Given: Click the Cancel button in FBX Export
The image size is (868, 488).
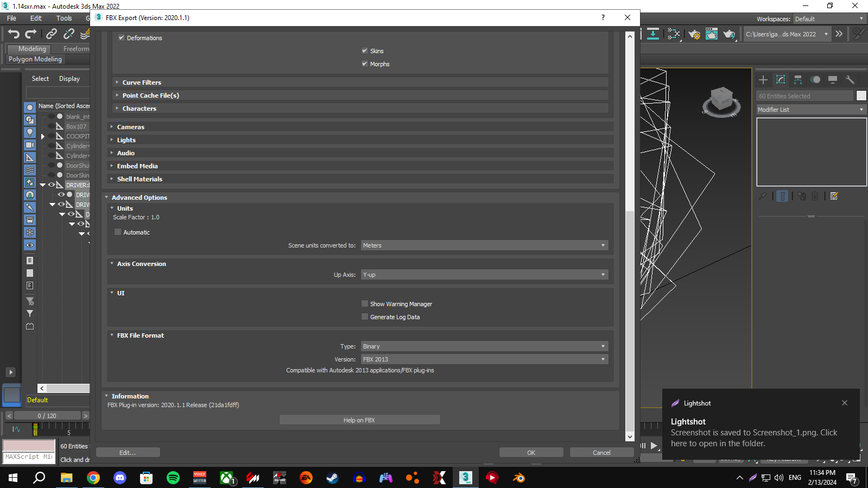Looking at the screenshot, I should (x=601, y=453).
